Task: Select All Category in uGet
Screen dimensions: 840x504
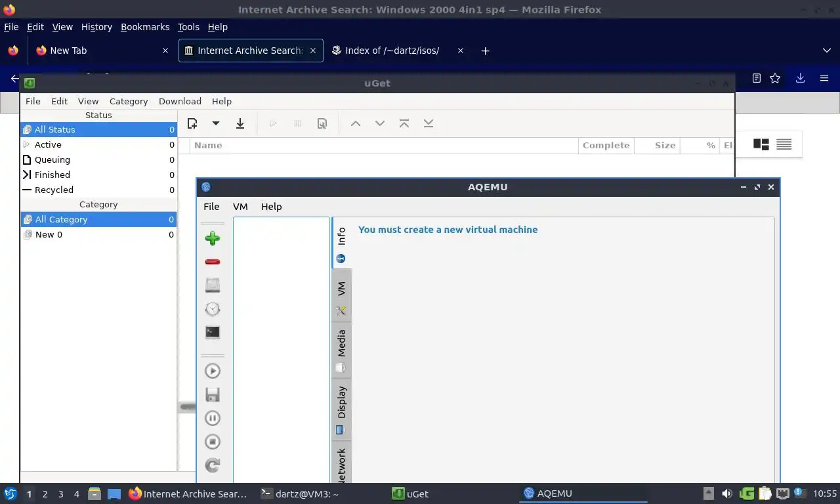Action: pos(98,220)
